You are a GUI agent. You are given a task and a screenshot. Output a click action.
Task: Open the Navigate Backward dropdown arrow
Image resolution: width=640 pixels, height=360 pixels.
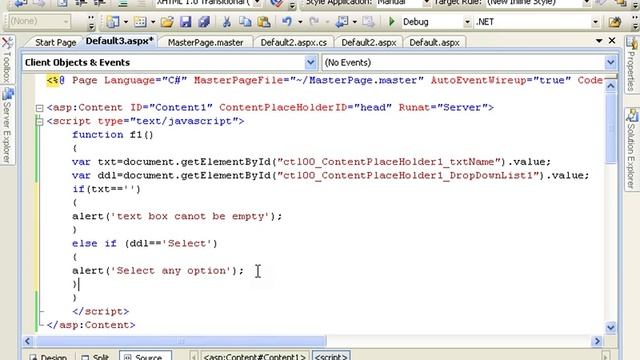click(x=354, y=22)
